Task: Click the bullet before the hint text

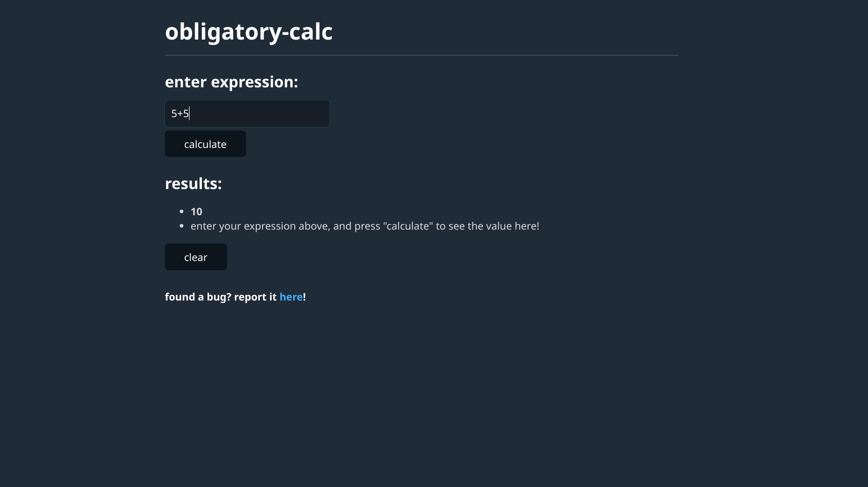Action: pos(182,226)
